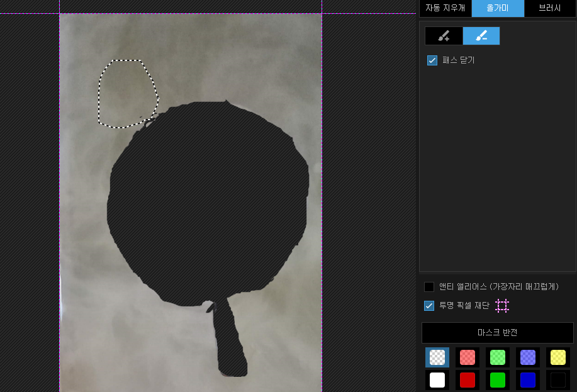Screen dimensions: 577x392
Task: Choose the transparent checkerboard background swatch
Action: 437,357
